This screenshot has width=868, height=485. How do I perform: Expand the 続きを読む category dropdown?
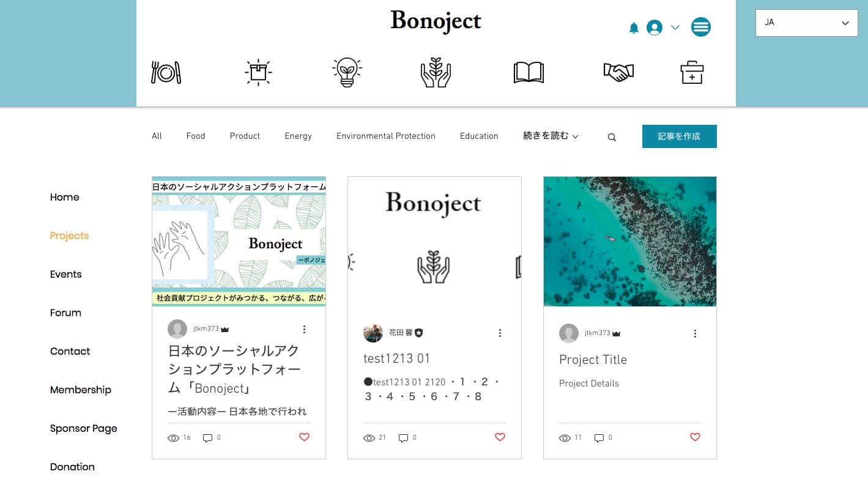(x=551, y=136)
